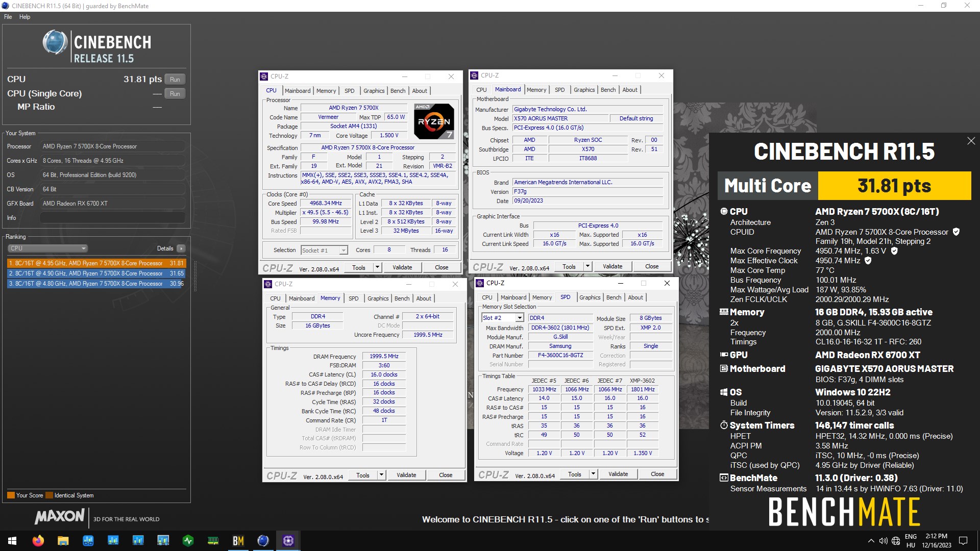Click the CPU-Z title icon in Memory window
This screenshot has height=551, width=980.
pos(268,284)
